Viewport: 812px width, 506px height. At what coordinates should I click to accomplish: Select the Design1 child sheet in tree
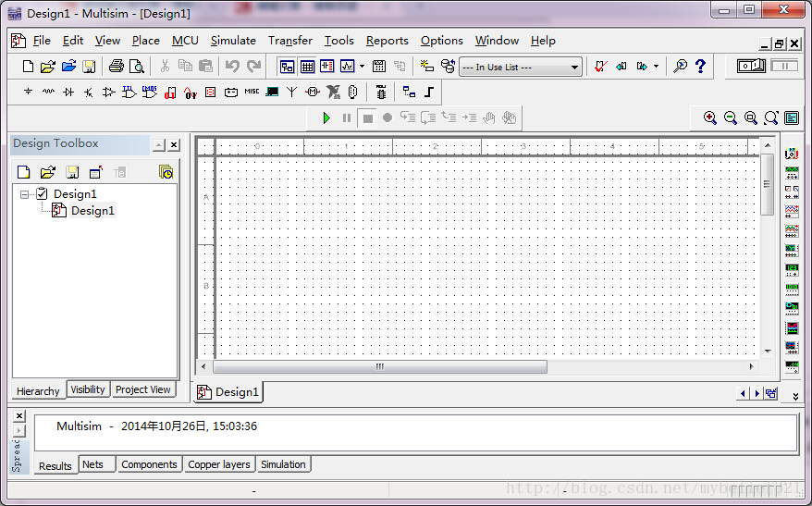92,211
